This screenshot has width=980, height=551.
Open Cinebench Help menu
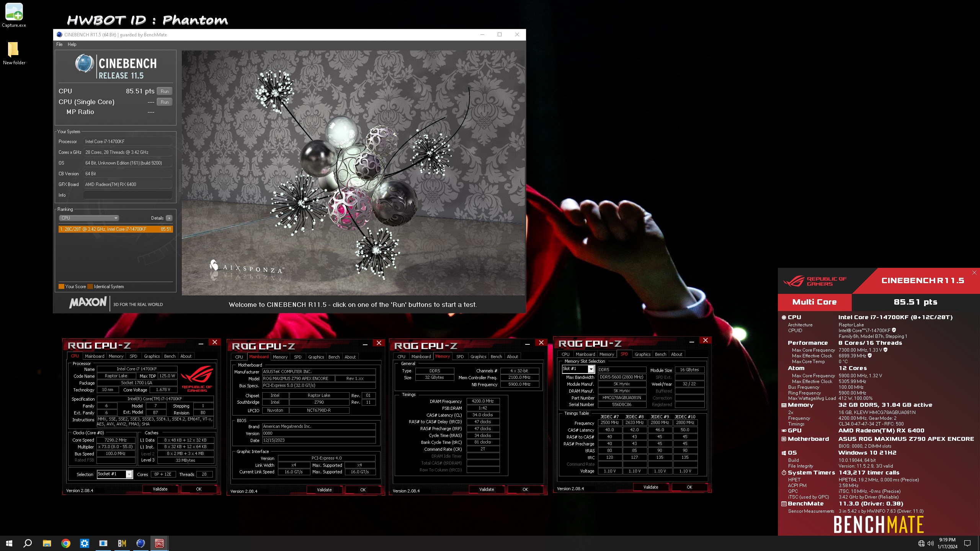click(x=72, y=44)
